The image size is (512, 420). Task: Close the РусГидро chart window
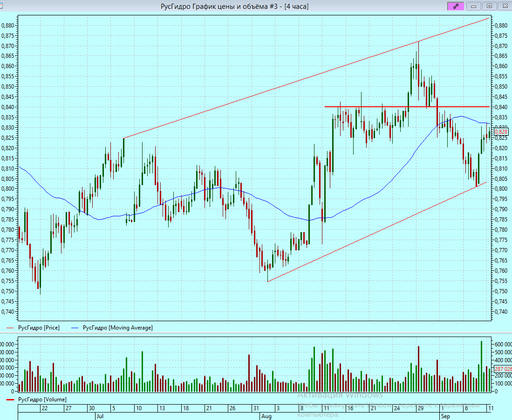(505, 6)
